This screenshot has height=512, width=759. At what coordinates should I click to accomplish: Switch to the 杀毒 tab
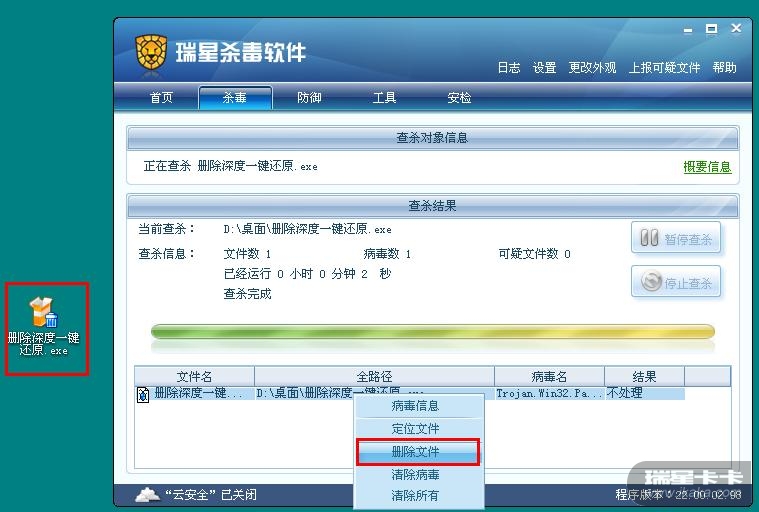(x=235, y=98)
